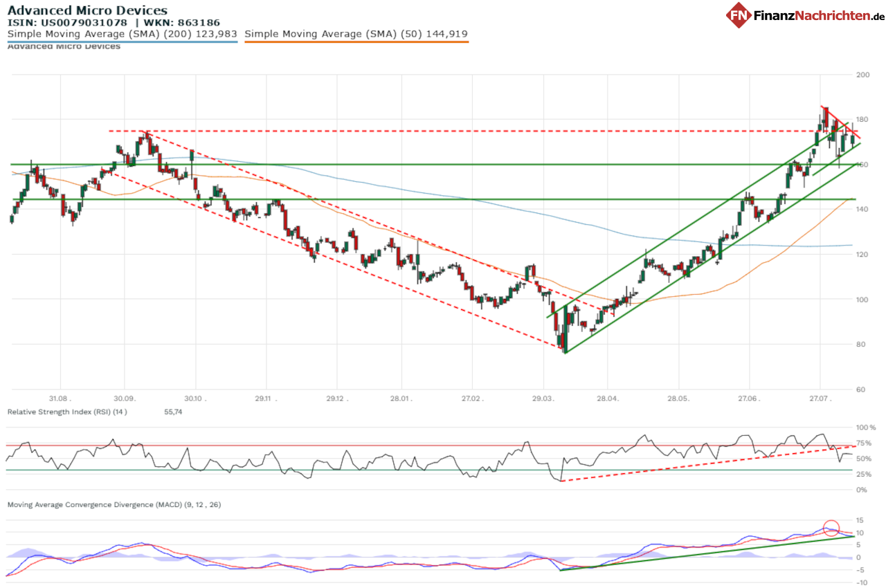Click the FinanzNachrichten.de logo

coord(805,15)
